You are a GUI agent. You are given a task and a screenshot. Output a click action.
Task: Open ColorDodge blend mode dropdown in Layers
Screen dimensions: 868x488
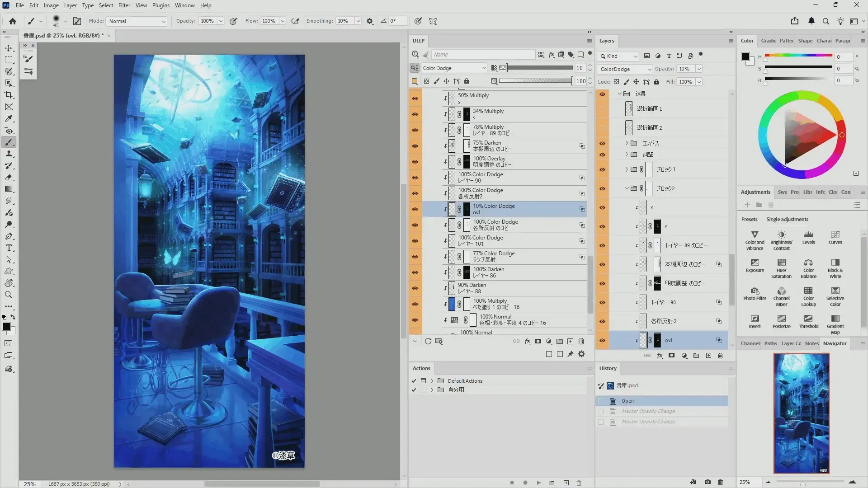[x=625, y=69]
